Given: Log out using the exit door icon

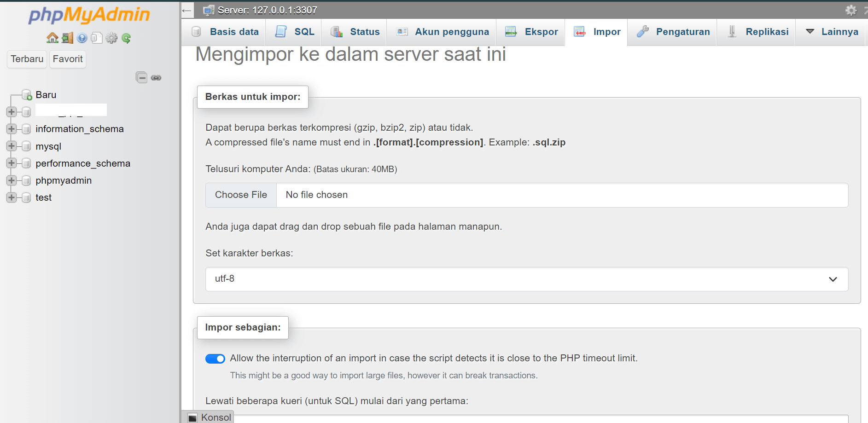Looking at the screenshot, I should point(67,38).
